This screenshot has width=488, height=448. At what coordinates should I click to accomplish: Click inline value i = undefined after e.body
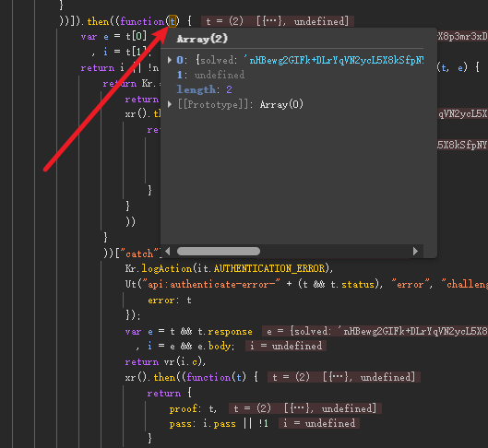(286, 346)
